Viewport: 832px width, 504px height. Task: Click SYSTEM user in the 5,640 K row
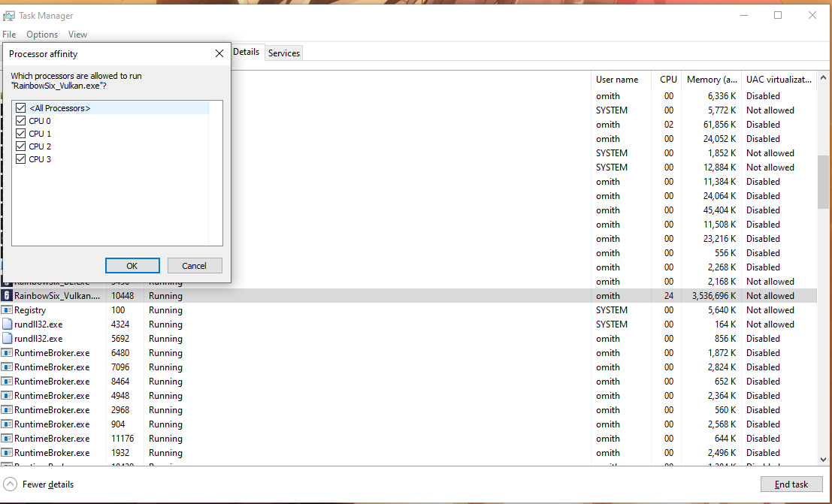click(x=612, y=310)
